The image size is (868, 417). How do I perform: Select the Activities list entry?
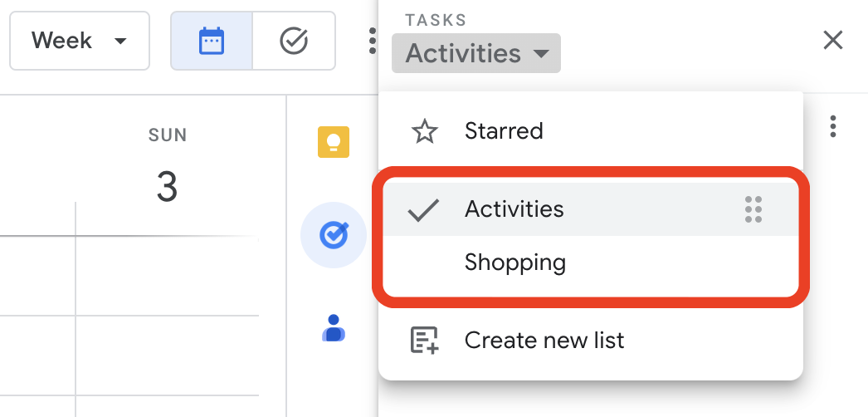pos(591,209)
